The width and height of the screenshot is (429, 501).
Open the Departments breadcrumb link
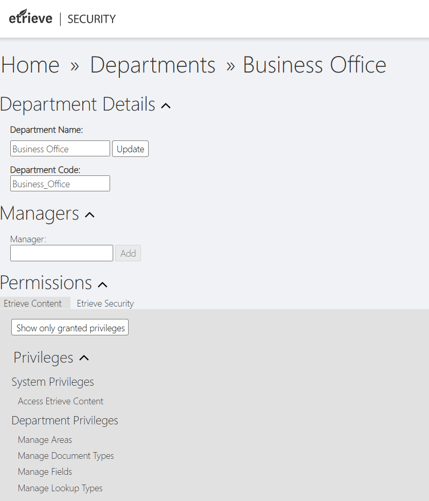point(153,65)
